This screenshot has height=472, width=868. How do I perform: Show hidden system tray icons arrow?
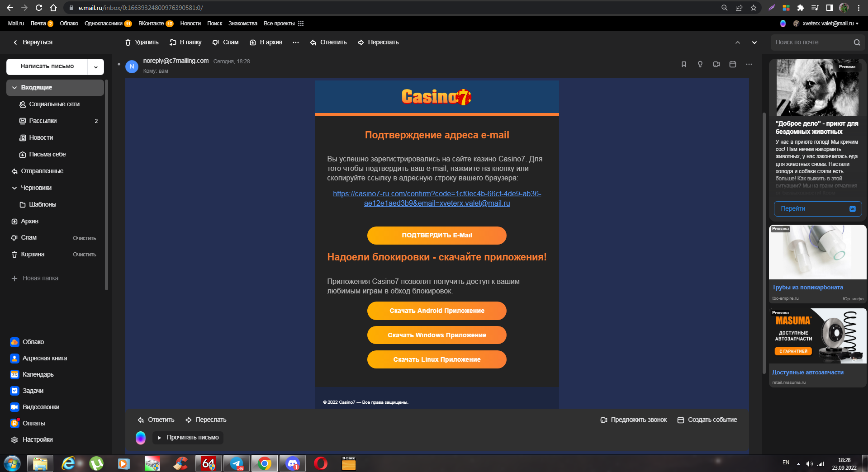tap(798, 463)
